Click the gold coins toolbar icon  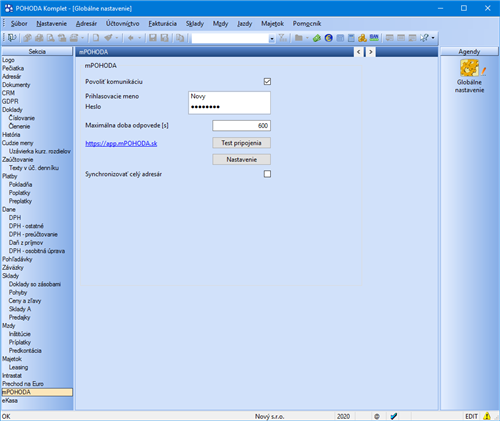tap(362, 38)
